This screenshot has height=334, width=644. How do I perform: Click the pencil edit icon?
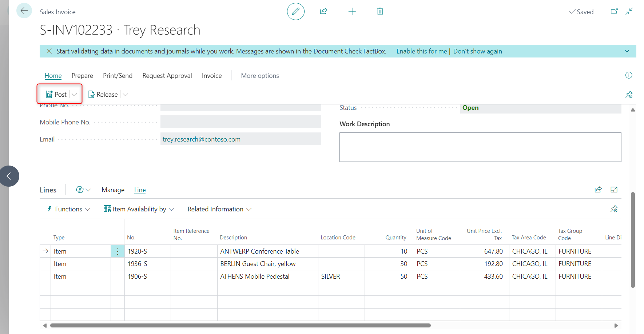[295, 11]
